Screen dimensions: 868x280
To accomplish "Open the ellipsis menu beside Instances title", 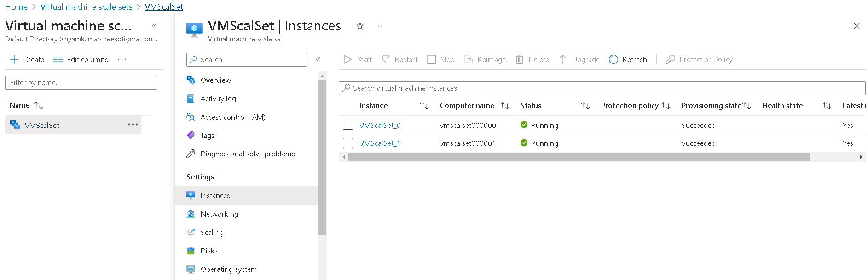I will coord(378,26).
